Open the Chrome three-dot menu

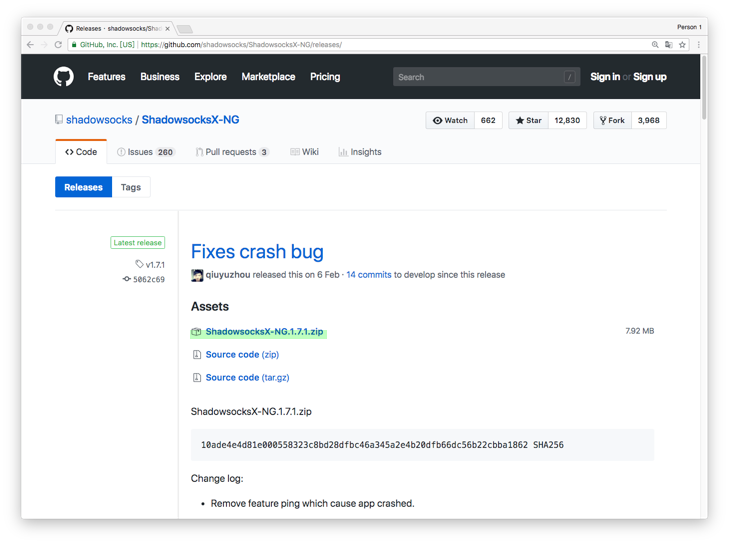click(x=698, y=45)
